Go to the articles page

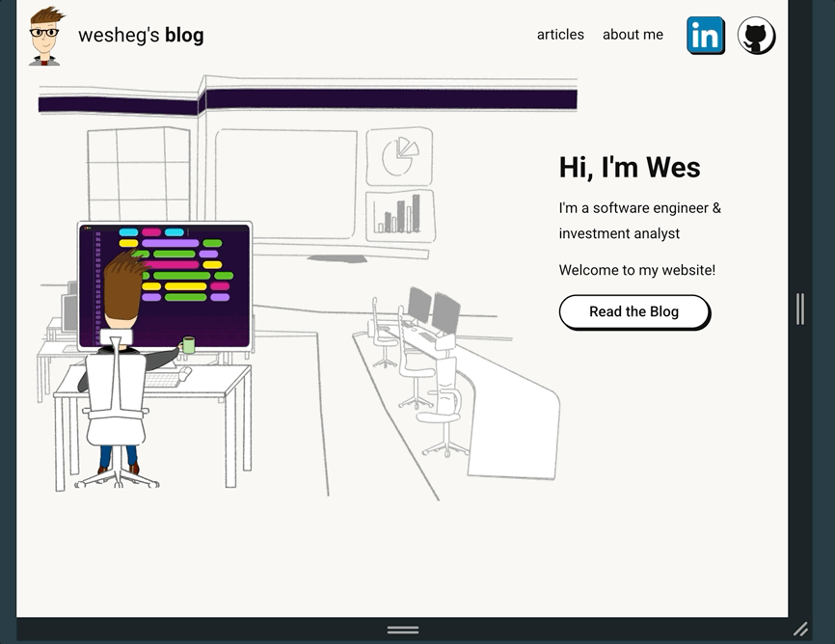560,35
